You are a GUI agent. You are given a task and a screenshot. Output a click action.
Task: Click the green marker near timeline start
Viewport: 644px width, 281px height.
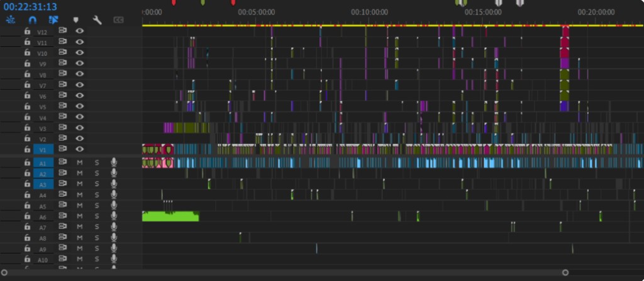click(203, 3)
